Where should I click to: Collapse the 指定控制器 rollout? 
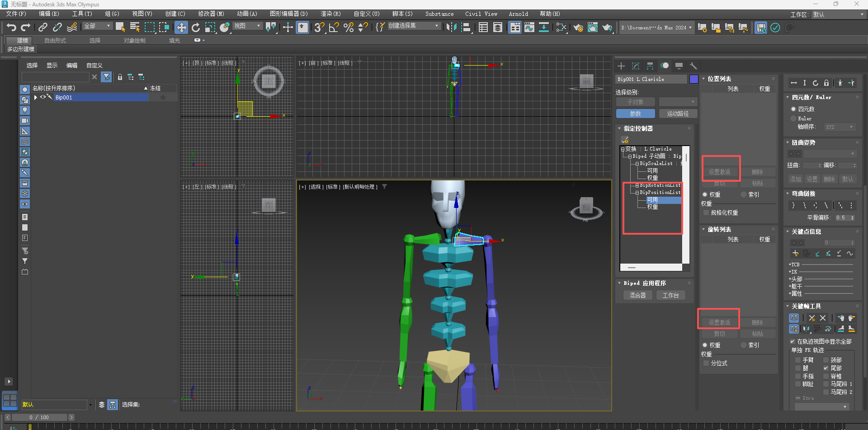pyautogui.click(x=638, y=128)
